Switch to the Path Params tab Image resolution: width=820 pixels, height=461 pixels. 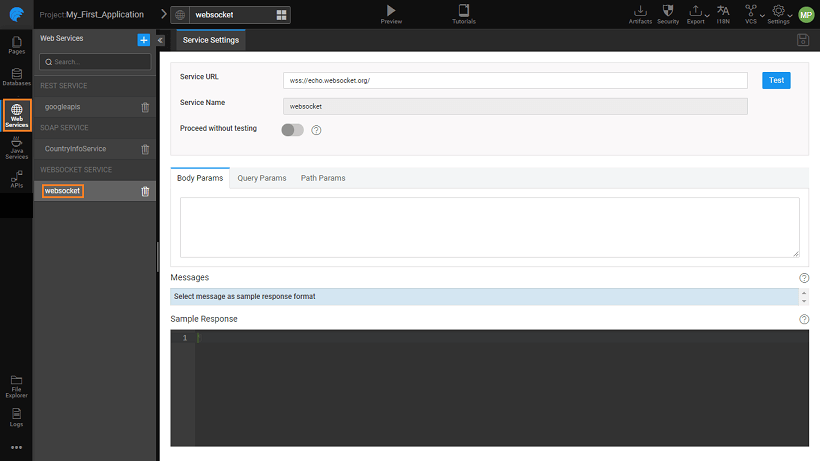[x=323, y=178]
